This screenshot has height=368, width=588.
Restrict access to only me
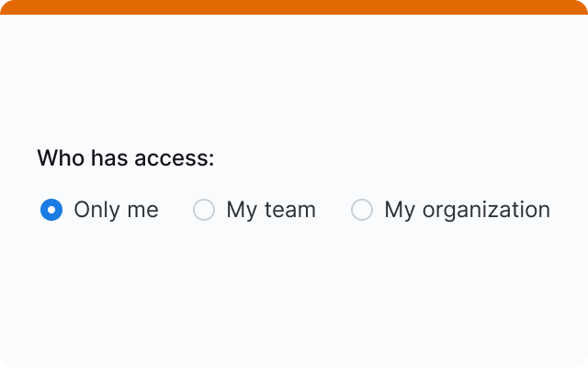[51, 210]
